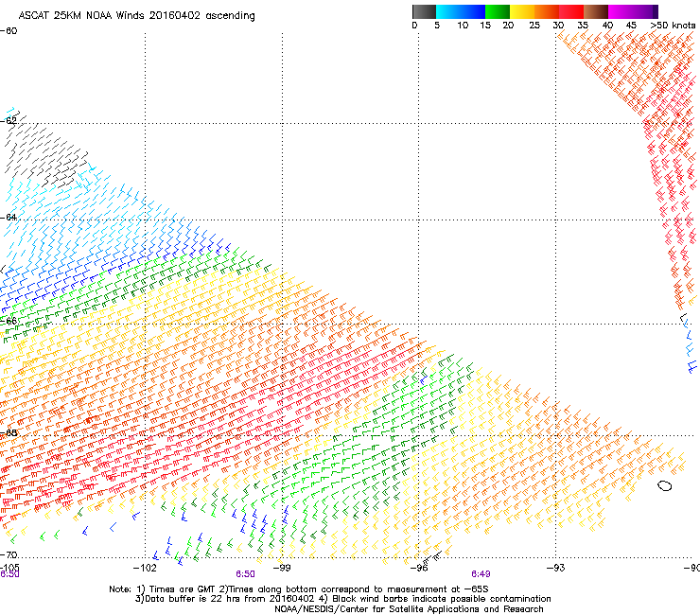Pick the green 15-20 knot legend segment

498,11
